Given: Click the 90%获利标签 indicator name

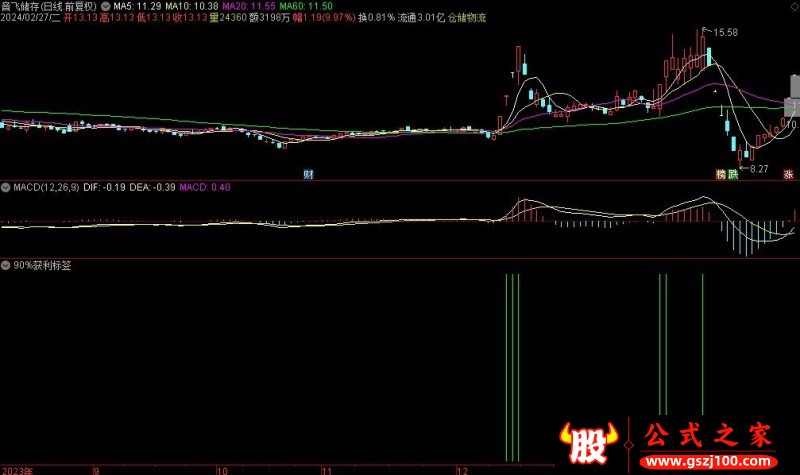Looking at the screenshot, I should tap(42, 266).
